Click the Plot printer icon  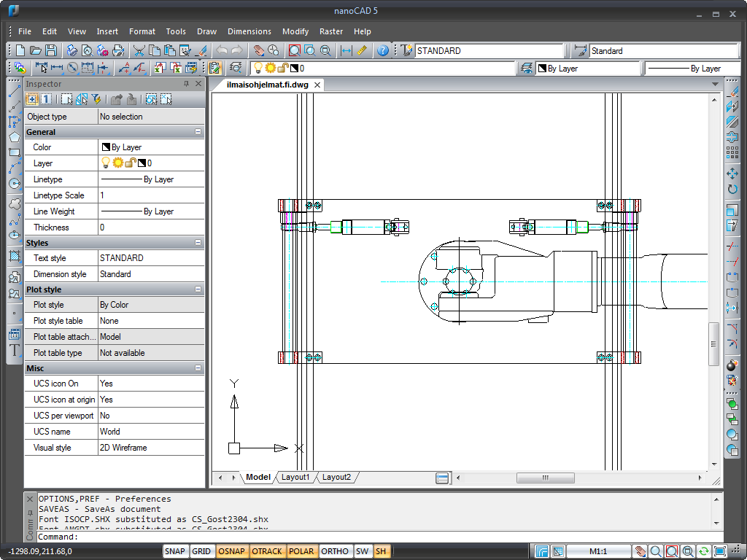coord(72,50)
